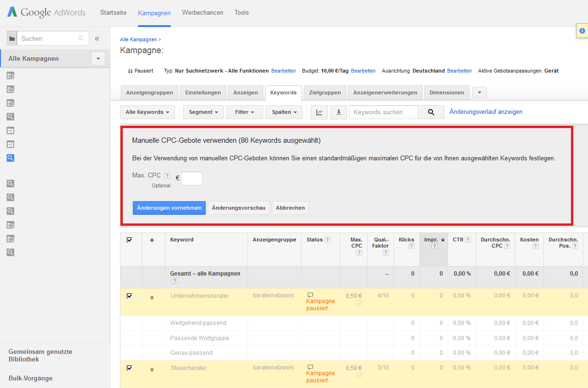This screenshot has height=388, width=588.
Task: Click the download report icon
Action: point(339,112)
